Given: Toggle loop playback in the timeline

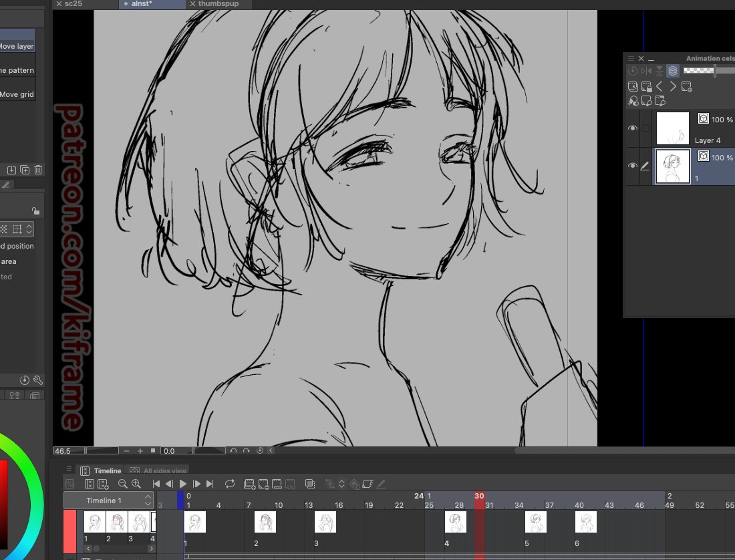Looking at the screenshot, I should click(230, 484).
